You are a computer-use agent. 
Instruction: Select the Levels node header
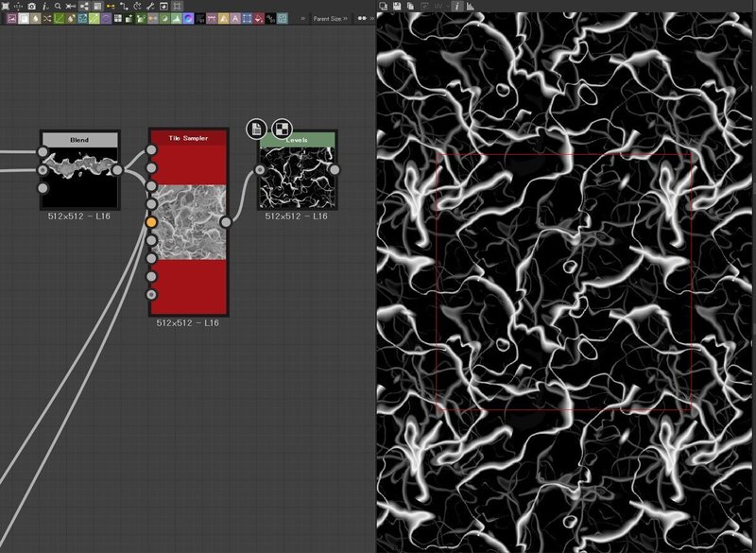[297, 140]
